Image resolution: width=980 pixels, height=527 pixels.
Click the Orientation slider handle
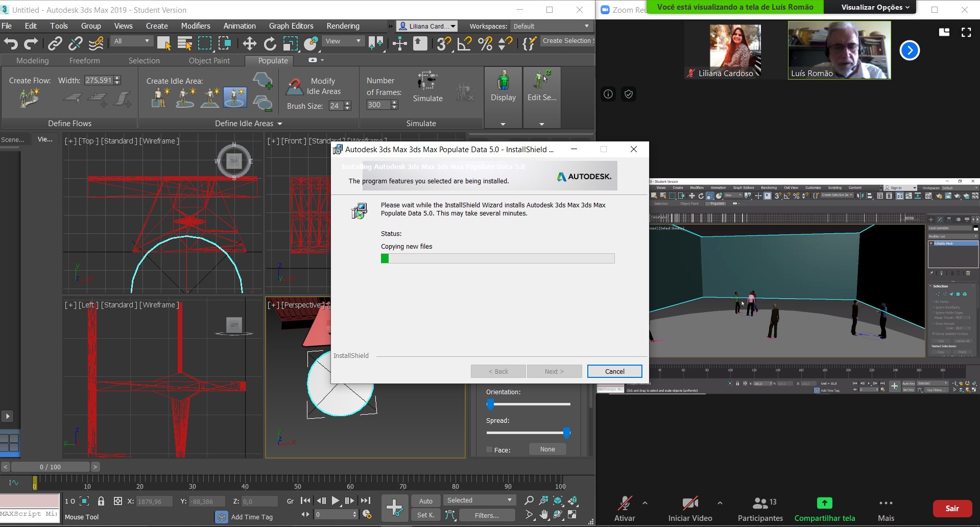point(490,404)
